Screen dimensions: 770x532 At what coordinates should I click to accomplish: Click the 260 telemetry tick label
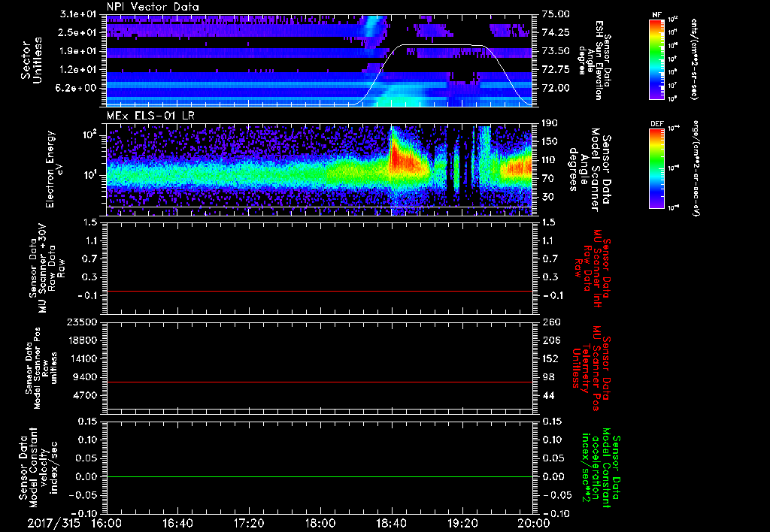coord(551,322)
